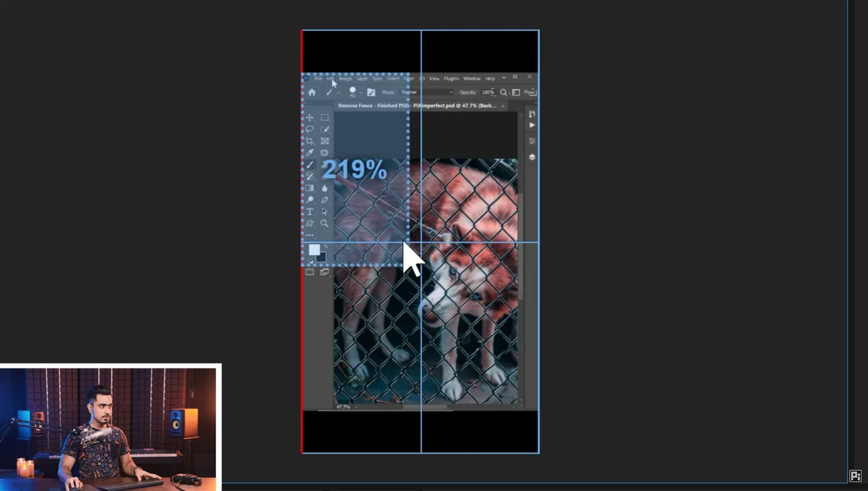
Task: Reset default foreground and background colors
Action: [311, 262]
